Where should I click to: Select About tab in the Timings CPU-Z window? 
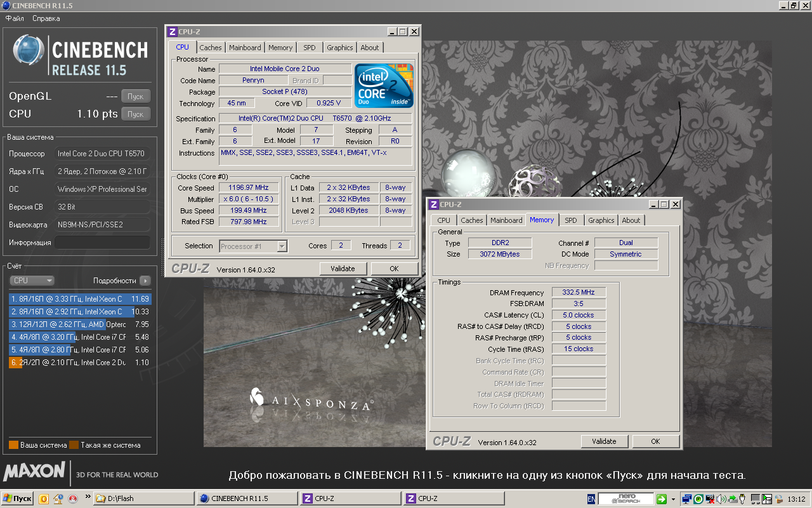click(631, 220)
